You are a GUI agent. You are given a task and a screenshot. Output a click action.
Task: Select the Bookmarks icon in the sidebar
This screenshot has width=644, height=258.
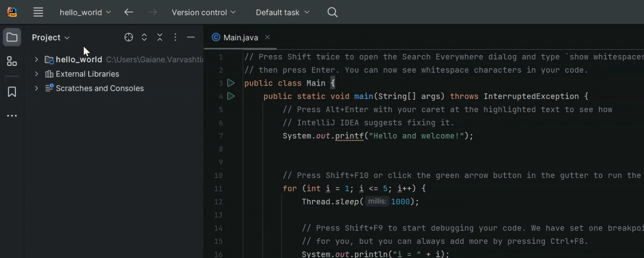pyautogui.click(x=12, y=91)
